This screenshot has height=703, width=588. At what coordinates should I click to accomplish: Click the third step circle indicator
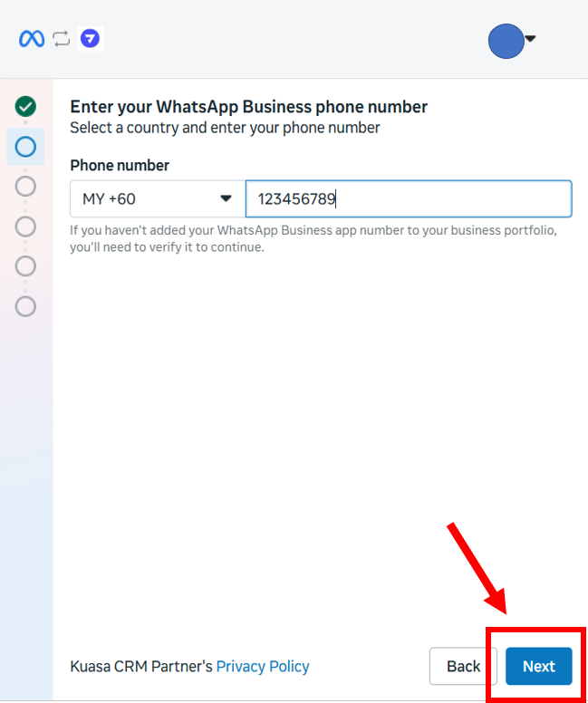click(25, 186)
